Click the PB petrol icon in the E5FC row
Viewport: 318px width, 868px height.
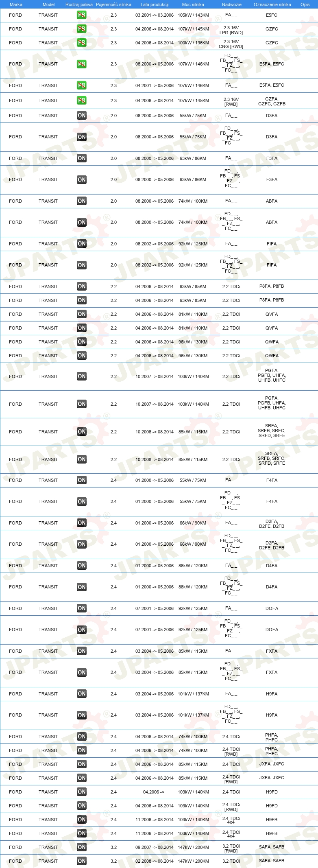[x=82, y=15]
